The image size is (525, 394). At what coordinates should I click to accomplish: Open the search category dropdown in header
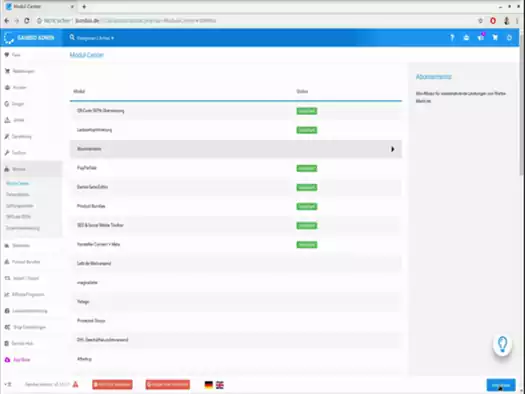coord(95,38)
